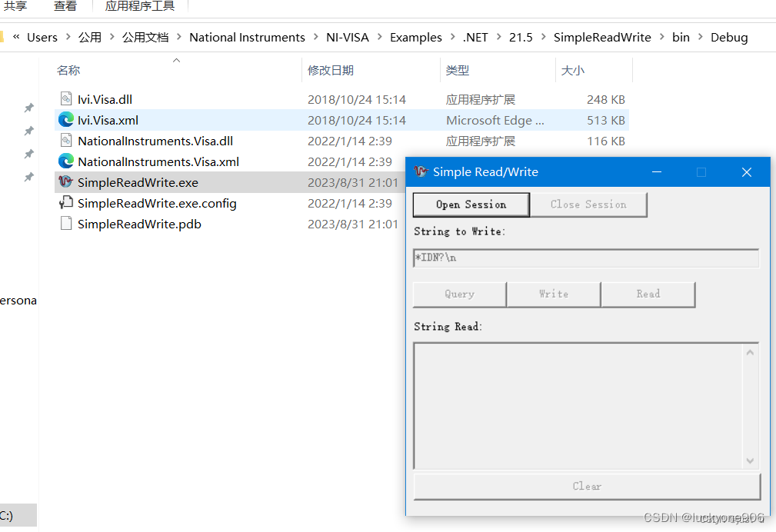
Task: Click the SimpleReadWrite.pdb blank file icon
Action: (x=66, y=223)
